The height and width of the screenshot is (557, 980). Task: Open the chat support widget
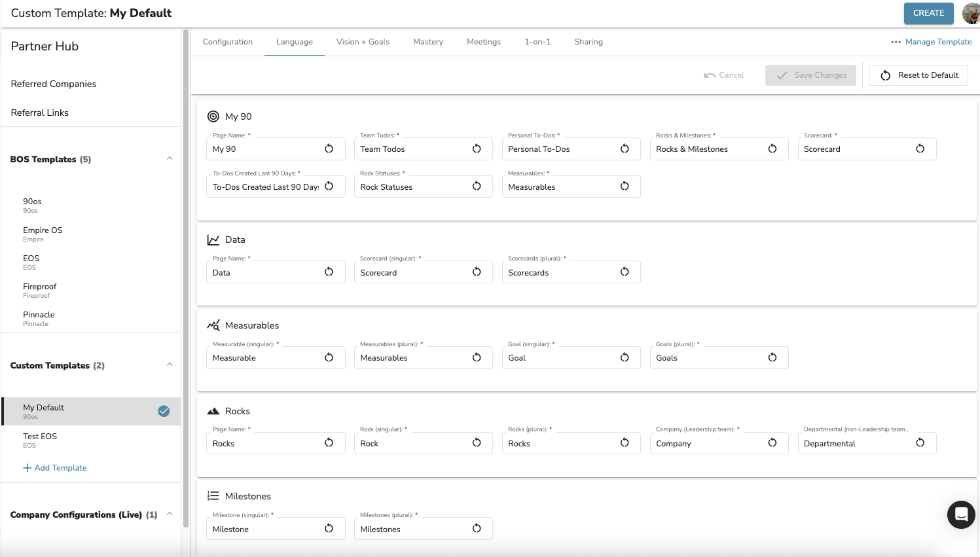coord(961,514)
